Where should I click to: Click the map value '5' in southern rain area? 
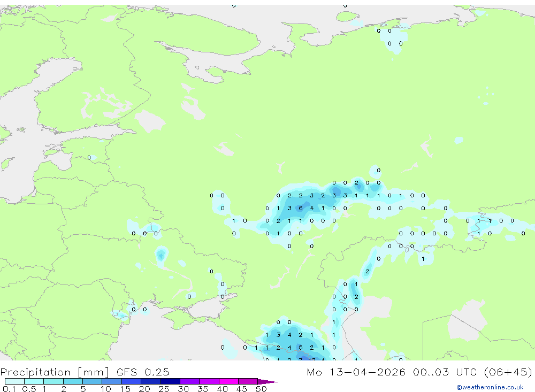(x=301, y=348)
